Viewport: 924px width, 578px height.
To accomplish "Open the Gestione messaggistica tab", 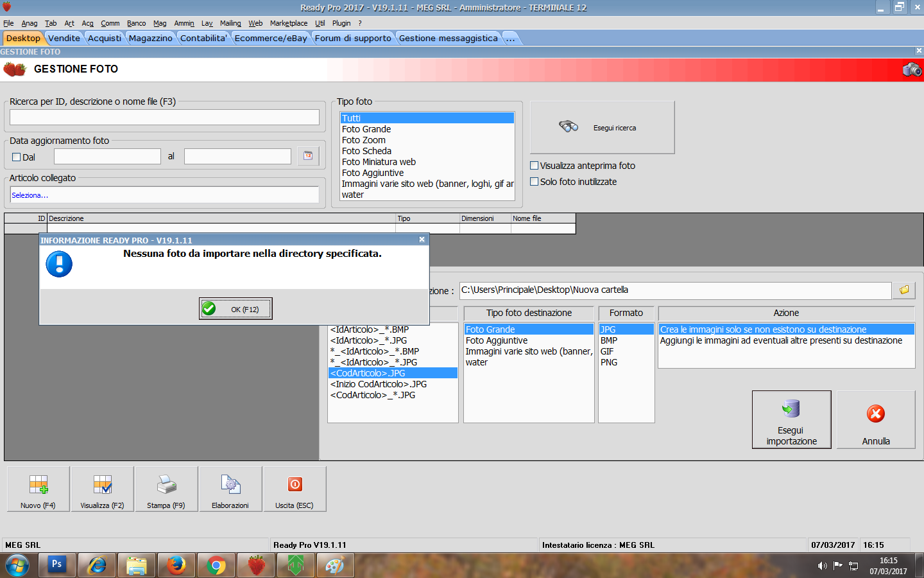I will [449, 39].
